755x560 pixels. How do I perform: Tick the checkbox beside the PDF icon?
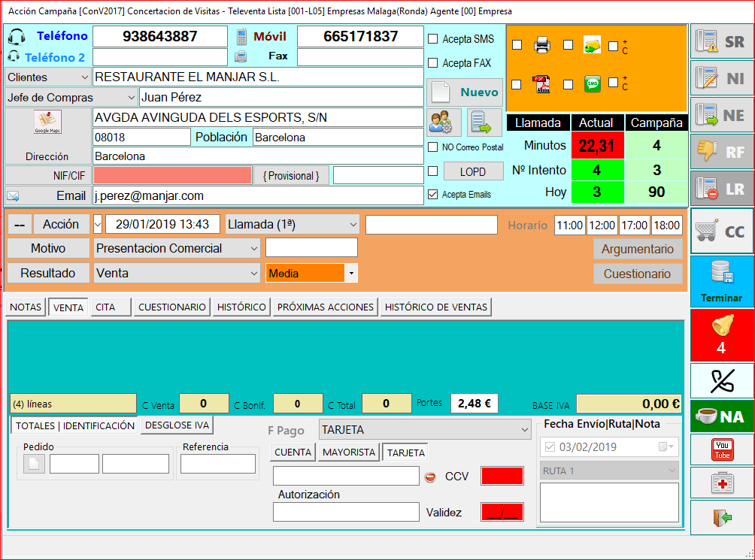point(517,84)
